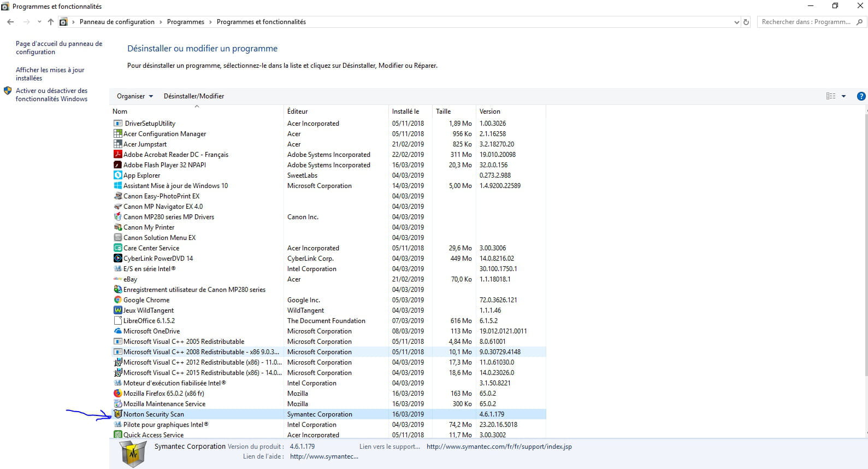868x469 pixels.
Task: Click the Acer Jumpstart icon
Action: pos(117,144)
